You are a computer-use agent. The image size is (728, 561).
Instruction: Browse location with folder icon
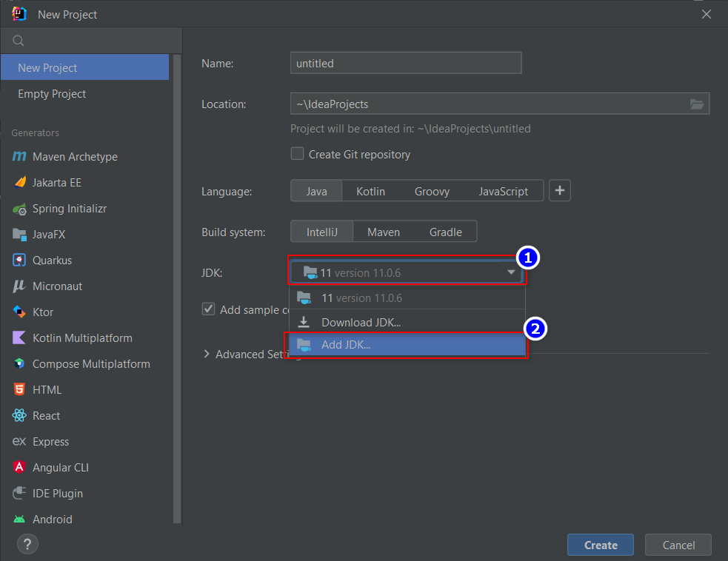pos(696,104)
